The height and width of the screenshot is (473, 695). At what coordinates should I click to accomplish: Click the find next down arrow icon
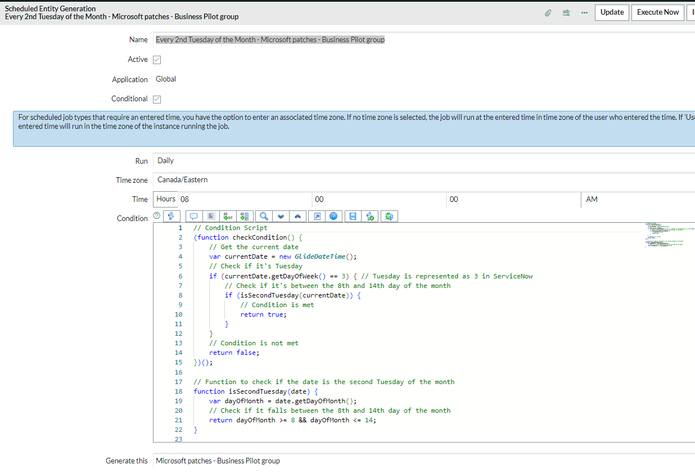(x=281, y=216)
